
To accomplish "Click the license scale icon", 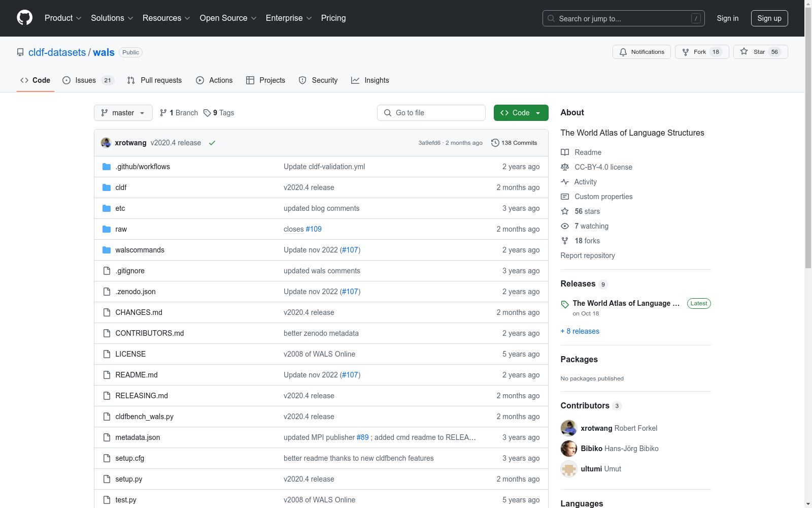I will click(x=565, y=167).
